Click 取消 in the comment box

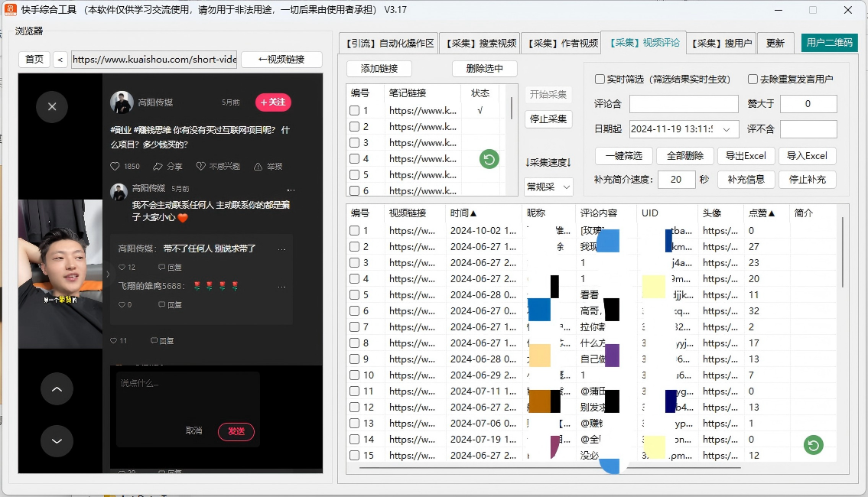(193, 430)
